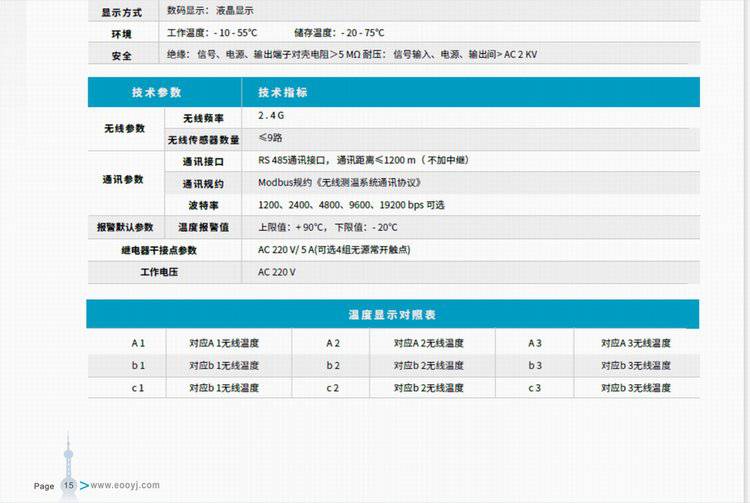
Task: Click the ≤9路 value
Action: tap(270, 138)
